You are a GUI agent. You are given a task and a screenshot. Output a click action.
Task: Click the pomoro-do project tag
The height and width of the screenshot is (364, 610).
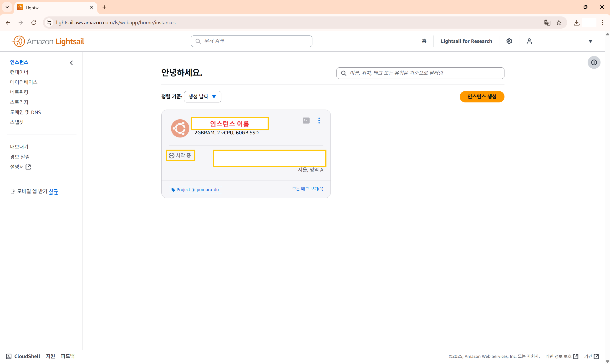coord(207,190)
